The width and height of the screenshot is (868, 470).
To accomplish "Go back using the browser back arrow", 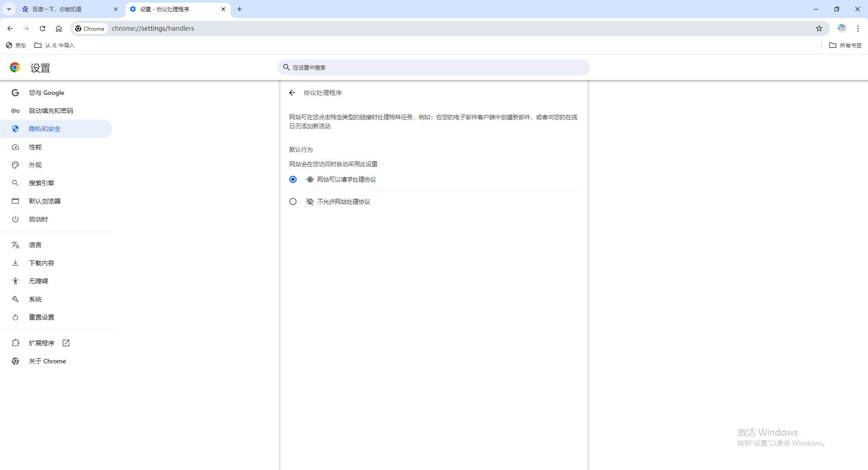I will coord(10,28).
